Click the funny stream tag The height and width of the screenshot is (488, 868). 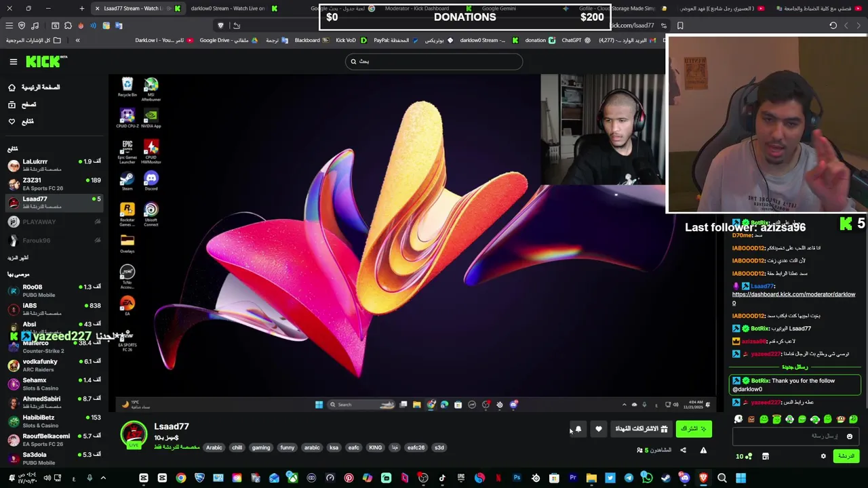288,447
